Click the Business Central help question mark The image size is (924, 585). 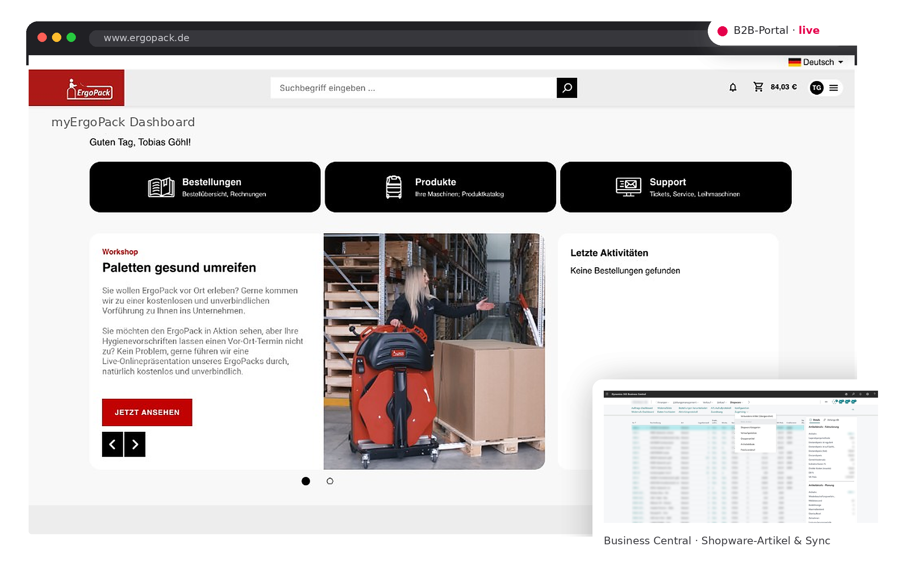click(x=874, y=394)
